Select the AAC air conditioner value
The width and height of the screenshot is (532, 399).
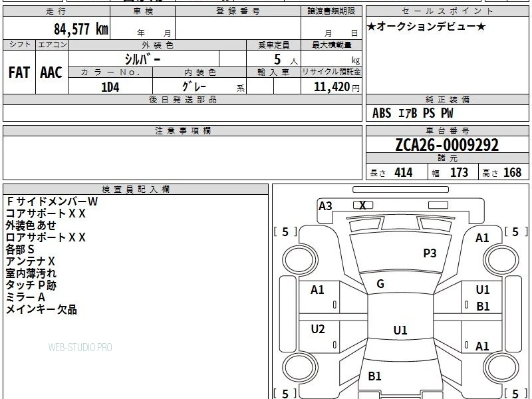tap(51, 72)
